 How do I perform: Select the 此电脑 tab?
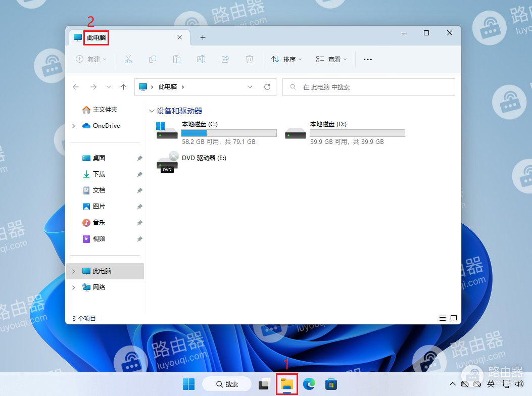96,37
